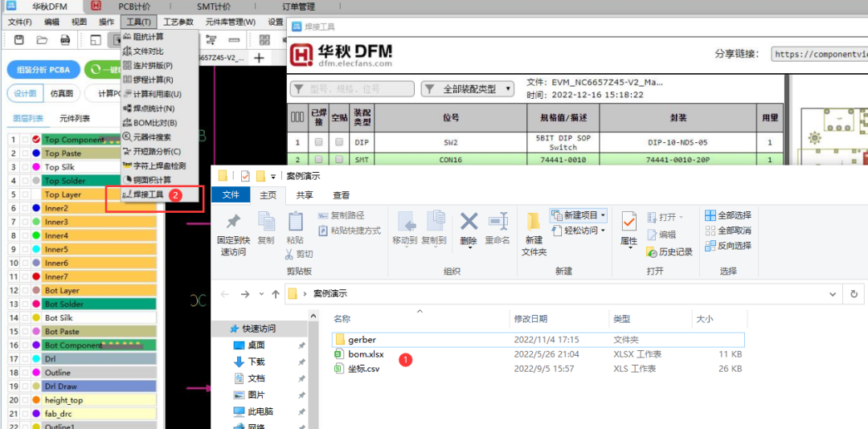868x429 pixels.
Task: Click the share link URL field
Action: [x=819, y=55]
